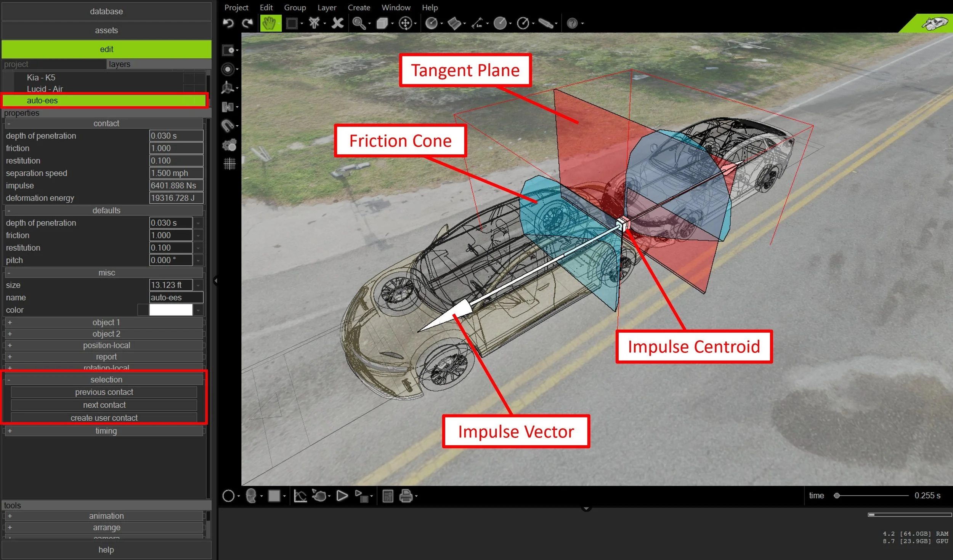
Task: Toggle the checkbox beside the color swatch
Action: pyautogui.click(x=143, y=310)
